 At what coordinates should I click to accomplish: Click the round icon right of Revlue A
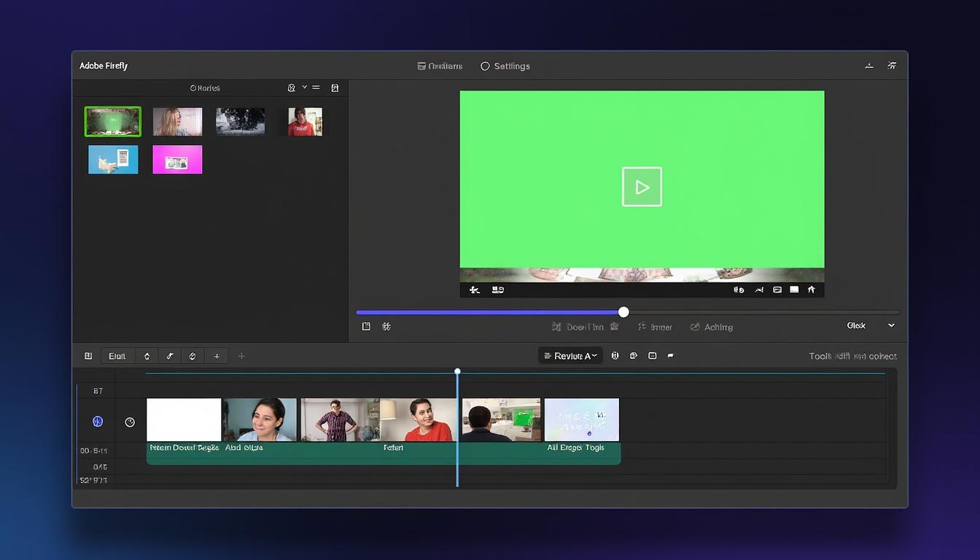(x=615, y=356)
